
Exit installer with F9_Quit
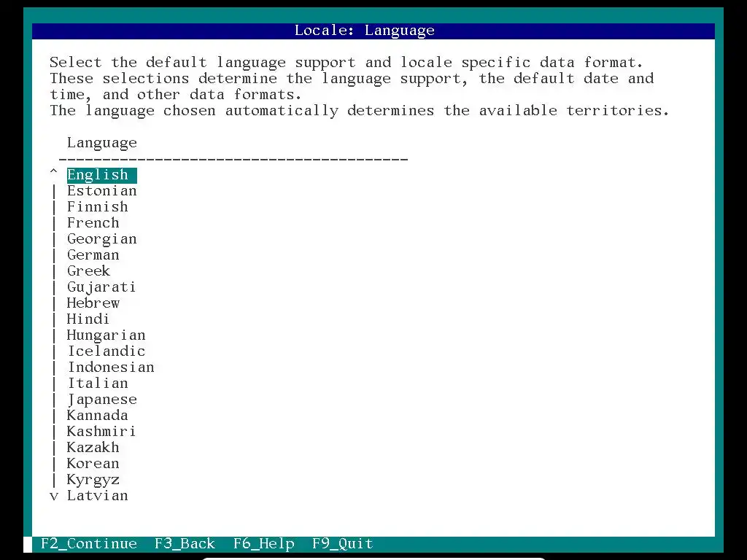[x=343, y=544]
